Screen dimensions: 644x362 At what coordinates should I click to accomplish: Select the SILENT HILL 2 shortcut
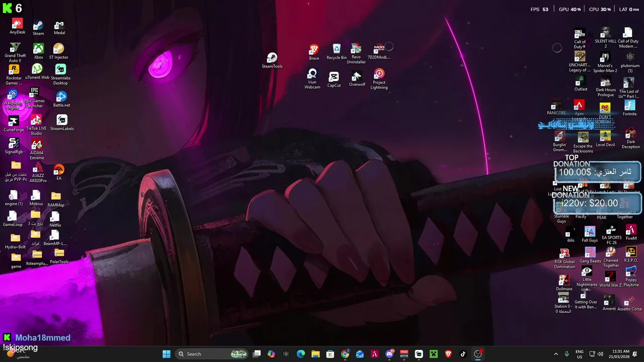605,38
